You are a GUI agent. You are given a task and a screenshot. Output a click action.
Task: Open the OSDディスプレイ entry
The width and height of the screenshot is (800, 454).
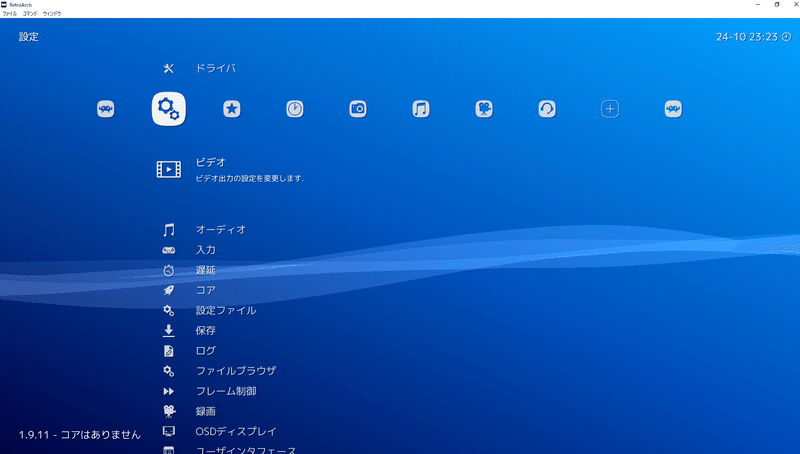[x=236, y=432]
